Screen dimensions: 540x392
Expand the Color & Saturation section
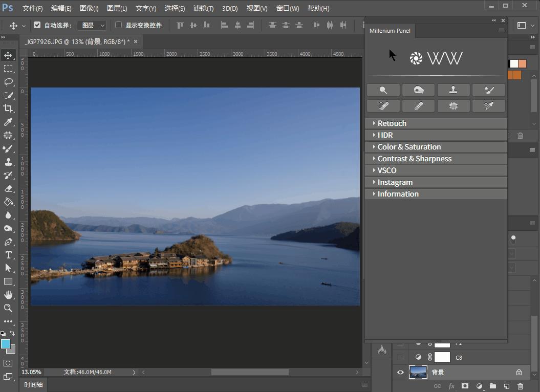tap(409, 147)
